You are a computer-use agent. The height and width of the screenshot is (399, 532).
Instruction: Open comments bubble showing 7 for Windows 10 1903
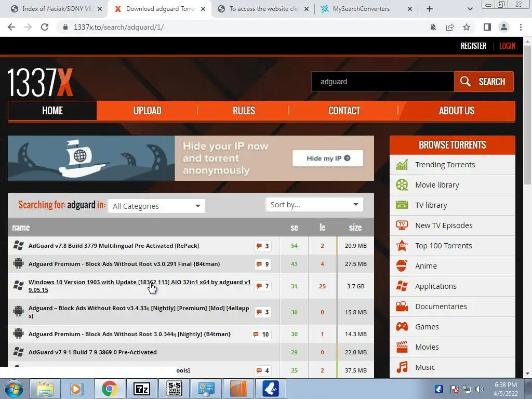click(263, 286)
